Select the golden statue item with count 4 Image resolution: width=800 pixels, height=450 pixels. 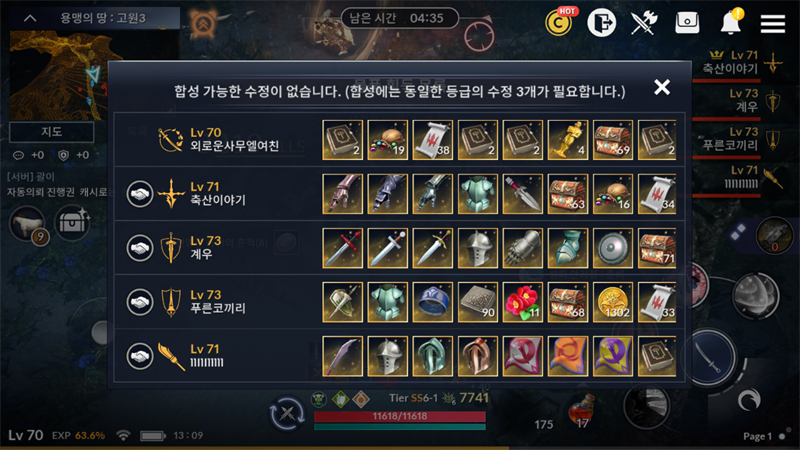[567, 140]
